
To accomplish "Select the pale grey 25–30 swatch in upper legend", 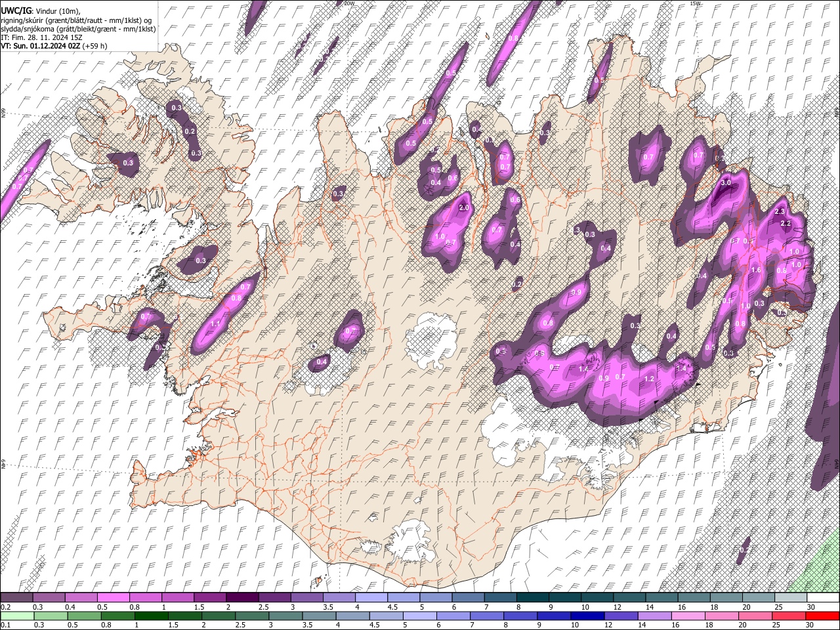I will [791, 597].
